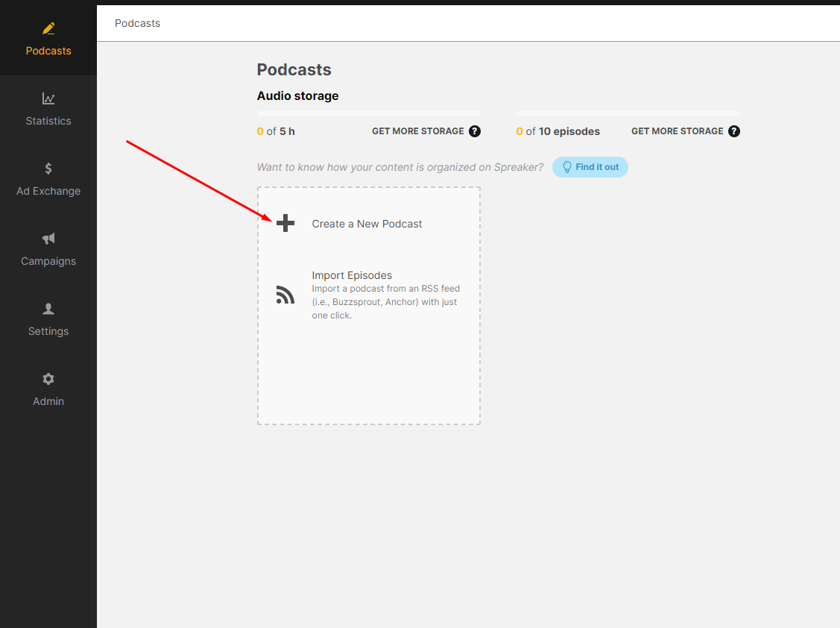Click the 0 of 5 h counter

pos(276,131)
